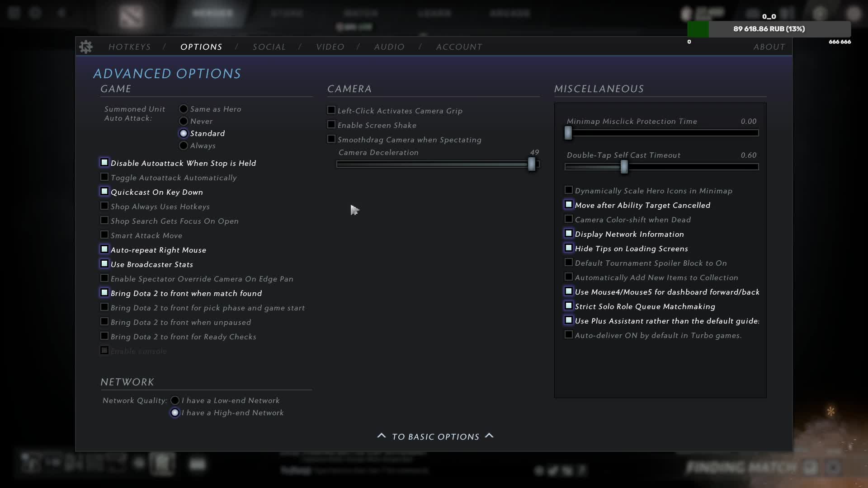Image resolution: width=868 pixels, height=488 pixels.
Task: Switch to the Video tab
Action: click(x=330, y=47)
